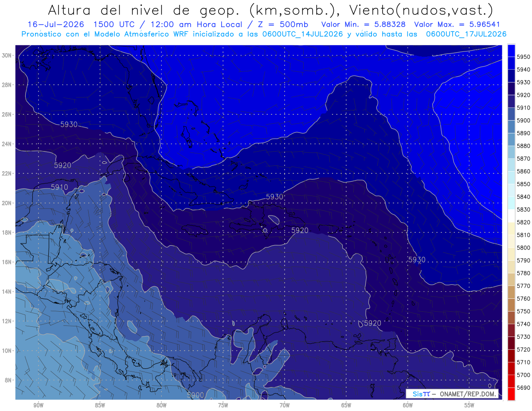This screenshot has width=532, height=411.
Task: Click the 75W longitude axis label
Action: (x=223, y=405)
